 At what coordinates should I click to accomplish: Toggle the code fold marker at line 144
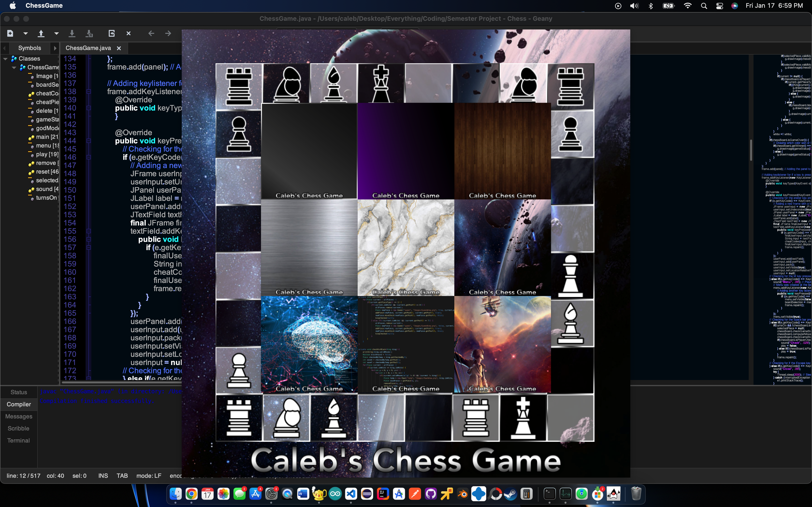click(89, 141)
